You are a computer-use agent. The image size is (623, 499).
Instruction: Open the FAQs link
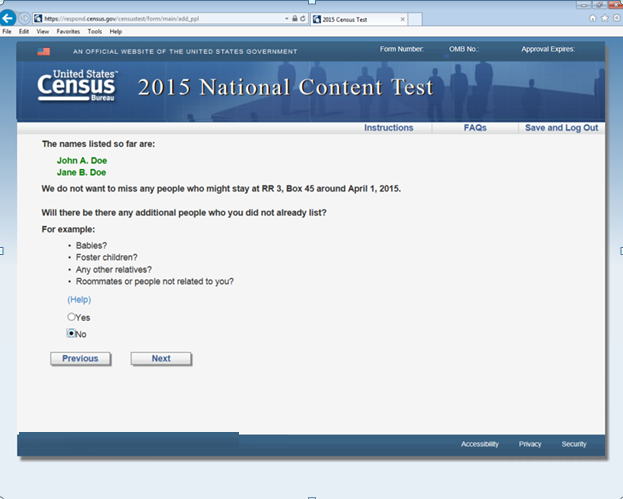pyautogui.click(x=475, y=128)
